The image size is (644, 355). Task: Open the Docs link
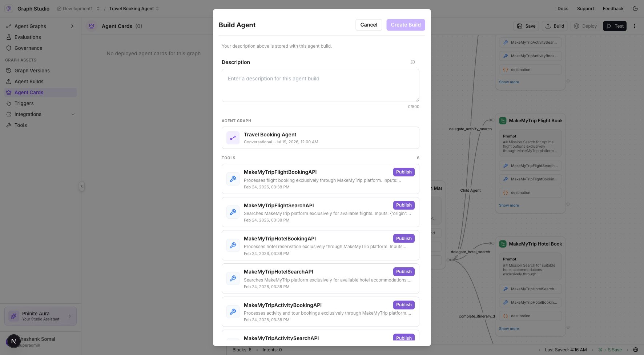[563, 8]
